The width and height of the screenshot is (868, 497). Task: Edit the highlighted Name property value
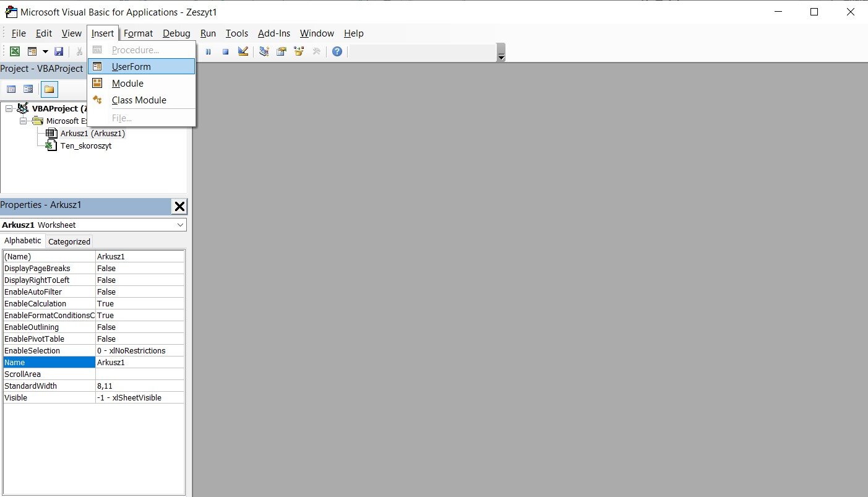point(140,362)
